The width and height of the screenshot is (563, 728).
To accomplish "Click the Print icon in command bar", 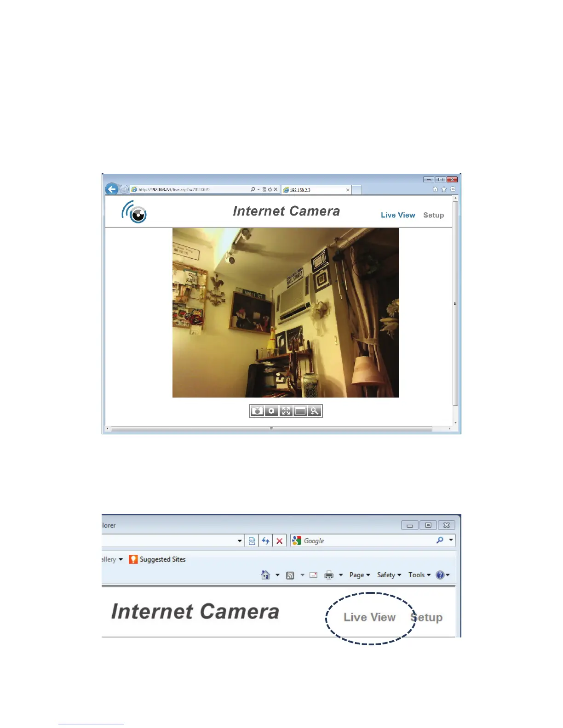I will [329, 575].
